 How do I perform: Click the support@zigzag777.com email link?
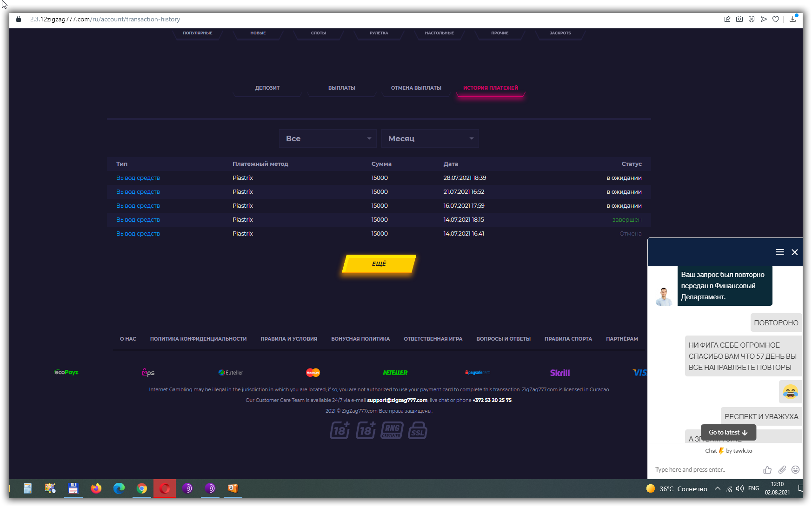397,400
